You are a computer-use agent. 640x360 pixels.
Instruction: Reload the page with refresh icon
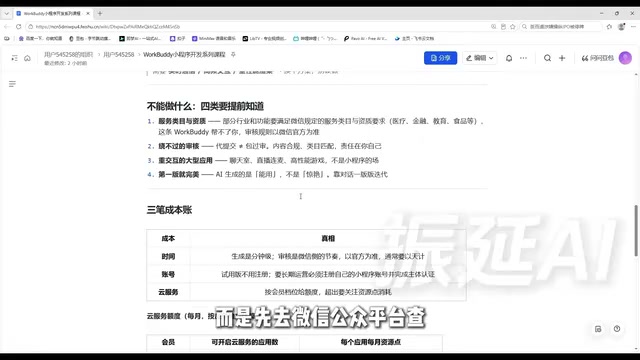(x=18, y=27)
